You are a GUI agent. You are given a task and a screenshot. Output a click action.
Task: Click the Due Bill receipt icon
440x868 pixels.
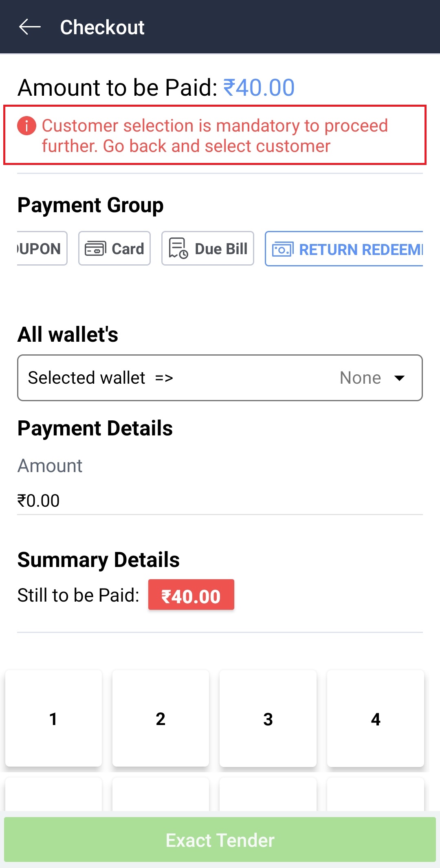coord(178,248)
